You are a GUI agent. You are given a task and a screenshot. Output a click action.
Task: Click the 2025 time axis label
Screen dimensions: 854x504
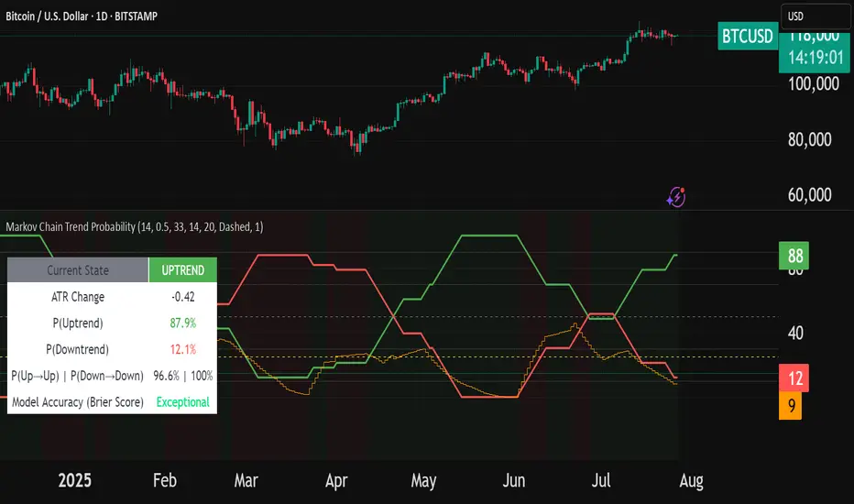click(74, 480)
